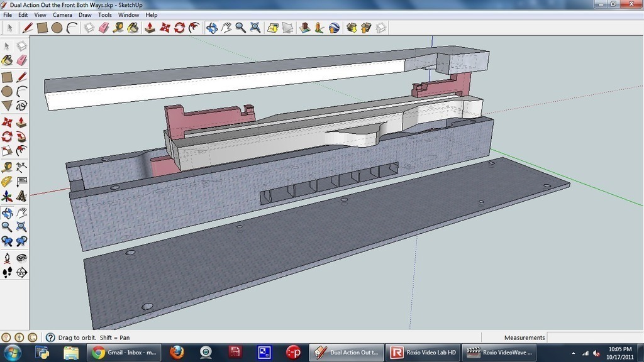Viewport: 644px width, 362px height.
Task: Activate the Follow Me tool
Action: 21,136
